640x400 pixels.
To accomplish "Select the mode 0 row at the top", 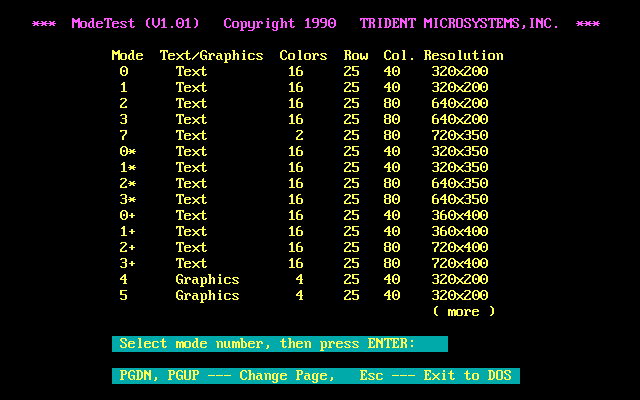I will point(300,72).
